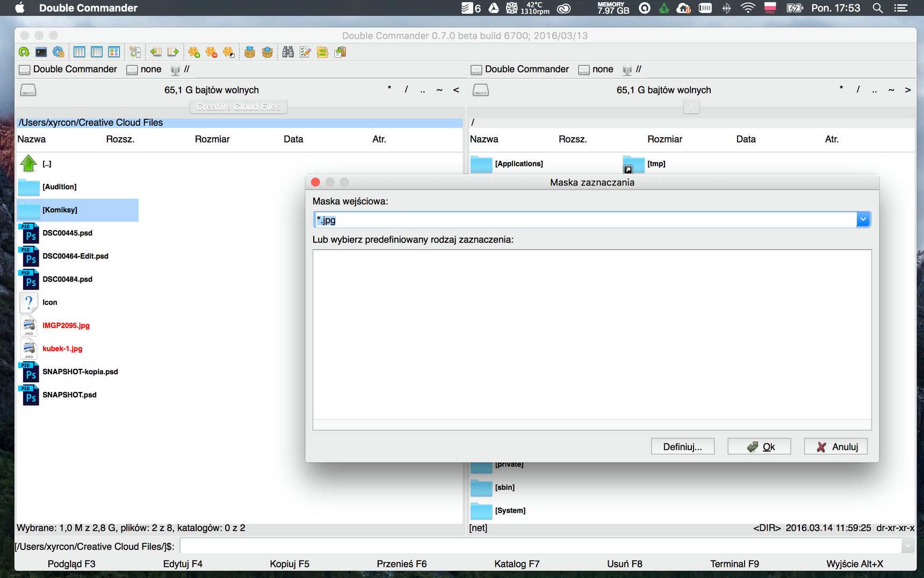This screenshot has width=924, height=578.
Task: Click the Definiuj... button
Action: 682,447
